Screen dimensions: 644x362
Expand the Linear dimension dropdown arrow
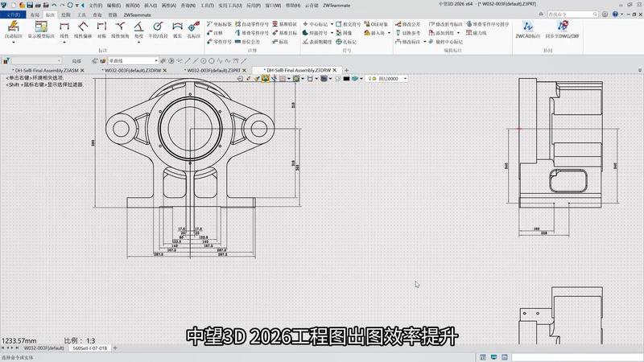[64, 43]
